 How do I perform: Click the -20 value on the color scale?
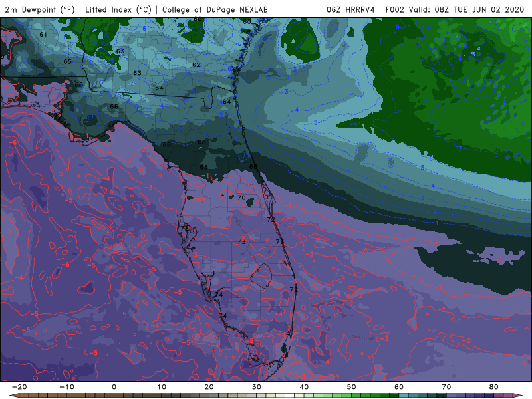coord(19,387)
